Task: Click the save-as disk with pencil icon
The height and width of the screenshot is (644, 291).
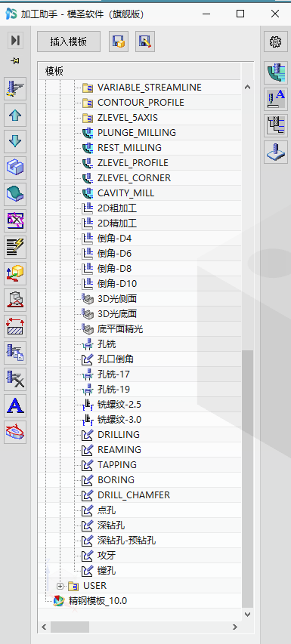Action: click(145, 42)
